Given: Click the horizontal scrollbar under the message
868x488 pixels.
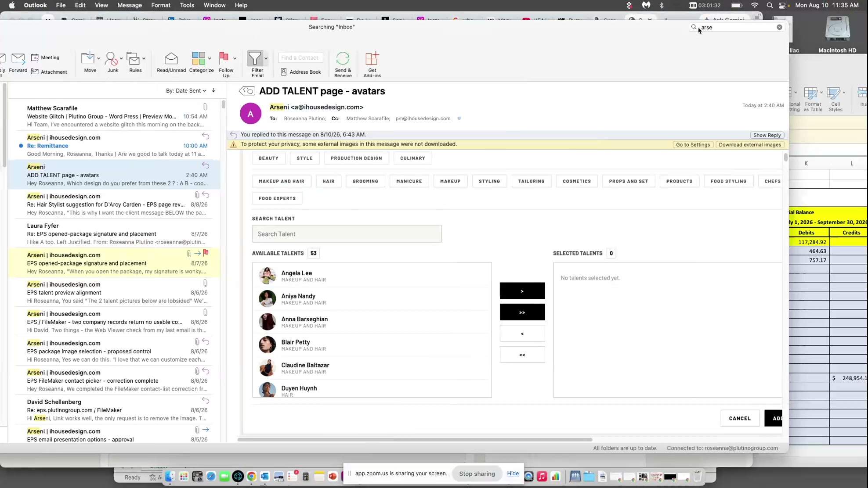Looking at the screenshot, I should tap(415, 439).
